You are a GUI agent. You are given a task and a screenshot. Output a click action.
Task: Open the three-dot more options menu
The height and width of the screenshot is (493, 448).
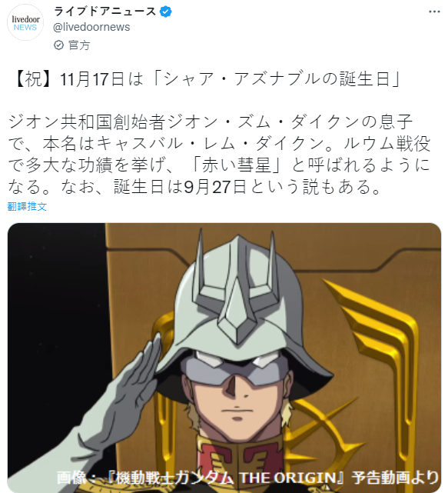[434, 12]
